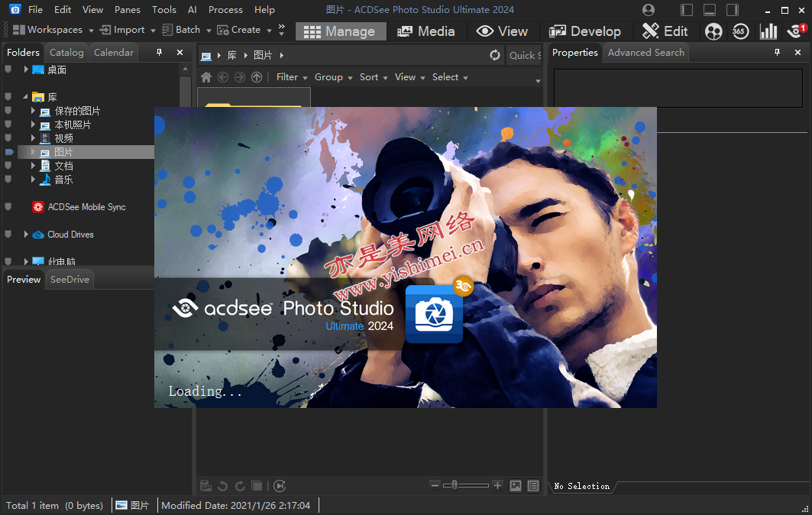Toggle easy-select marker for 视频

coord(8,138)
